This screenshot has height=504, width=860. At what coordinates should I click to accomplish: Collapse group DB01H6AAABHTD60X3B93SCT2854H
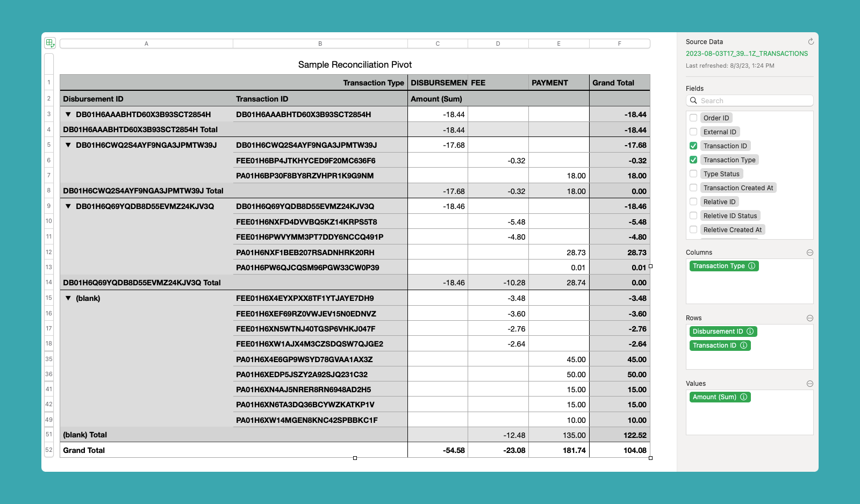(x=68, y=114)
